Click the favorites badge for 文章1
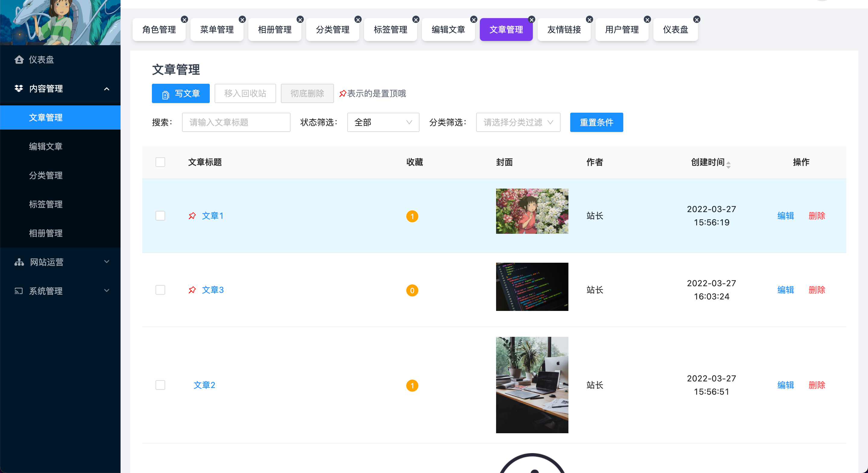 (x=412, y=216)
